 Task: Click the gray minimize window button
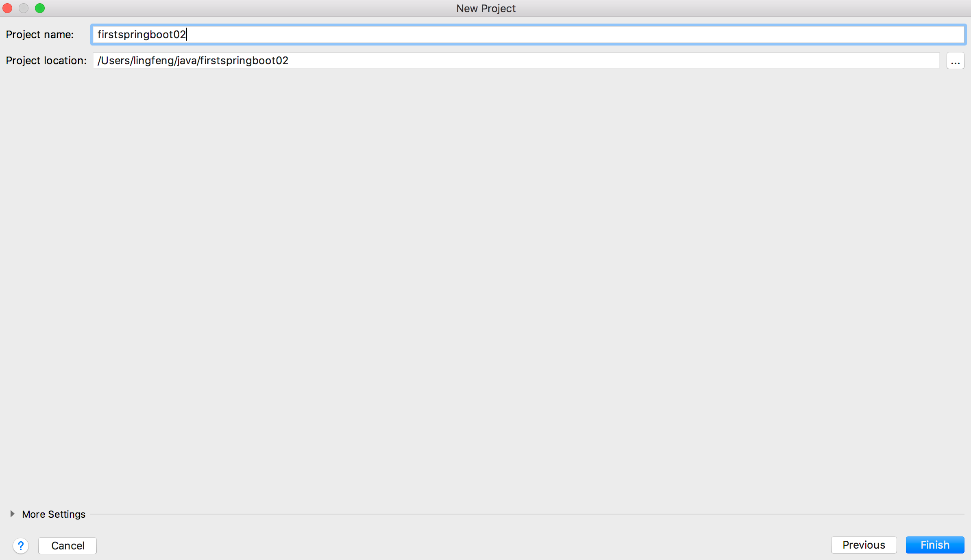click(x=24, y=8)
